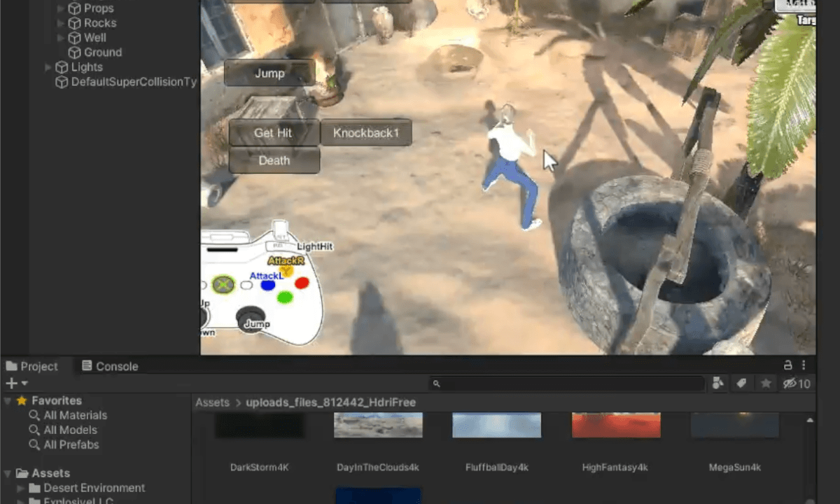
Task: Toggle the favorites star filter
Action: [x=766, y=383]
